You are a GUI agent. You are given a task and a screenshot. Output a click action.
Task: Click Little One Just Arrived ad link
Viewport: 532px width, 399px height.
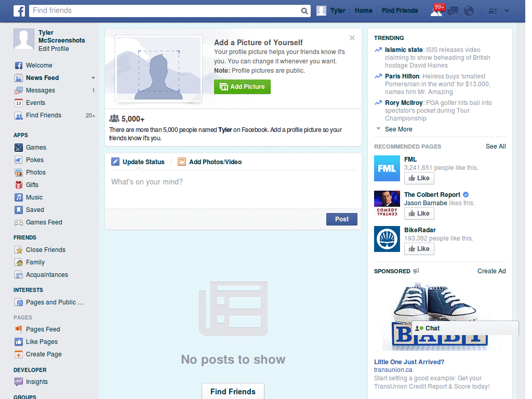click(409, 362)
